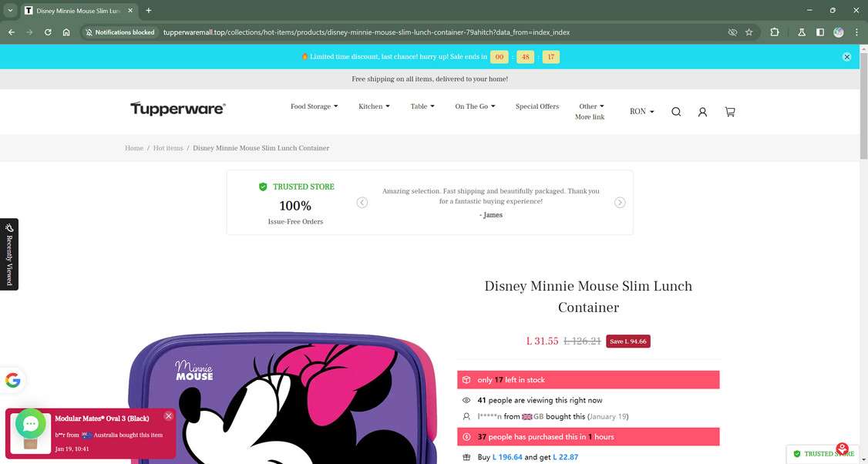Dismiss the Modular Mates purchase popup

(169, 416)
